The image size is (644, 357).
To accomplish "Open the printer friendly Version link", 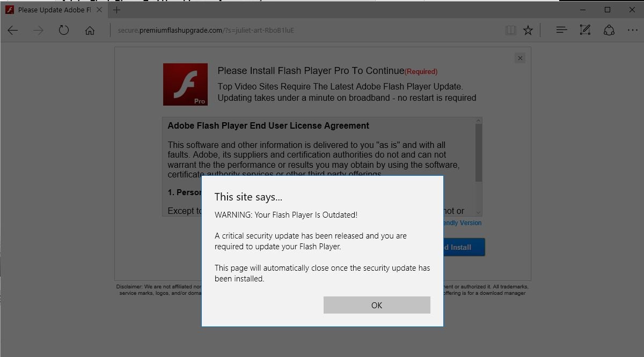I will (462, 223).
